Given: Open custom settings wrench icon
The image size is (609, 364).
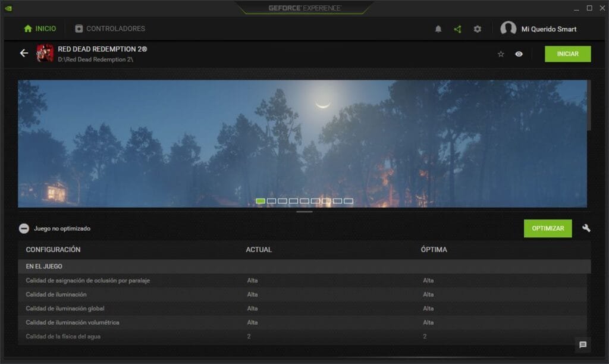Looking at the screenshot, I should [586, 228].
